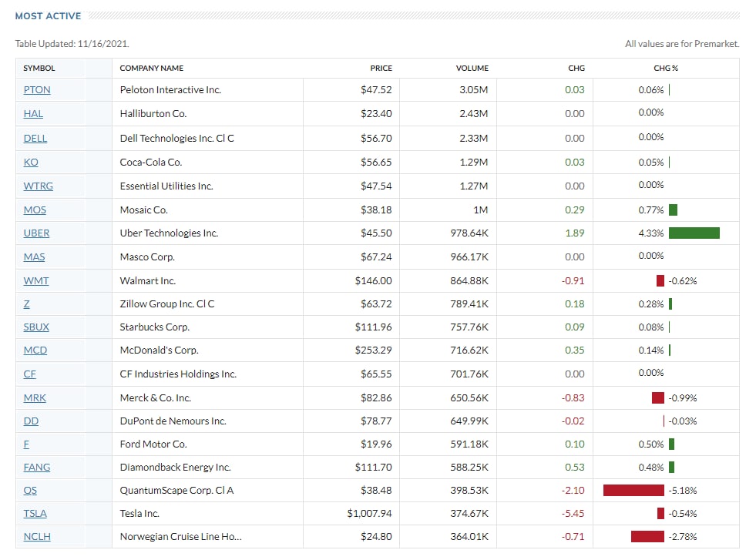Click the F symbol link
Image resolution: width=756 pixels, height=560 pixels.
click(26, 444)
